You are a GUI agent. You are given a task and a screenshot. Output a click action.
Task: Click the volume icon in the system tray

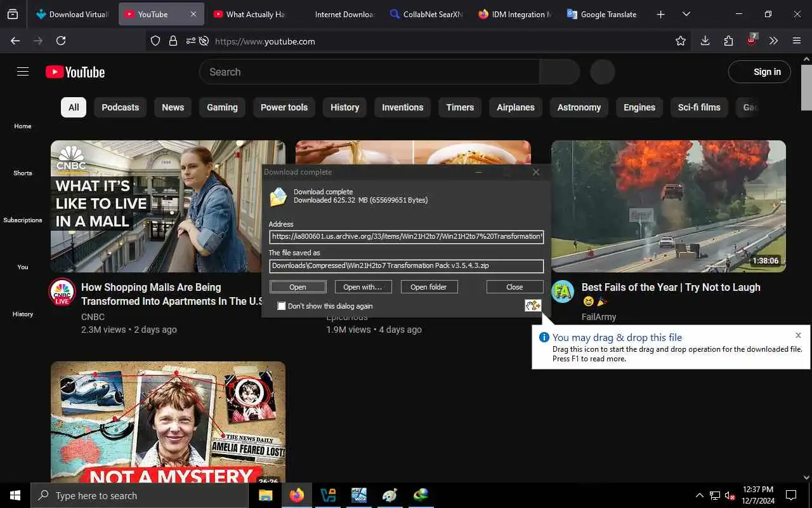point(730,495)
